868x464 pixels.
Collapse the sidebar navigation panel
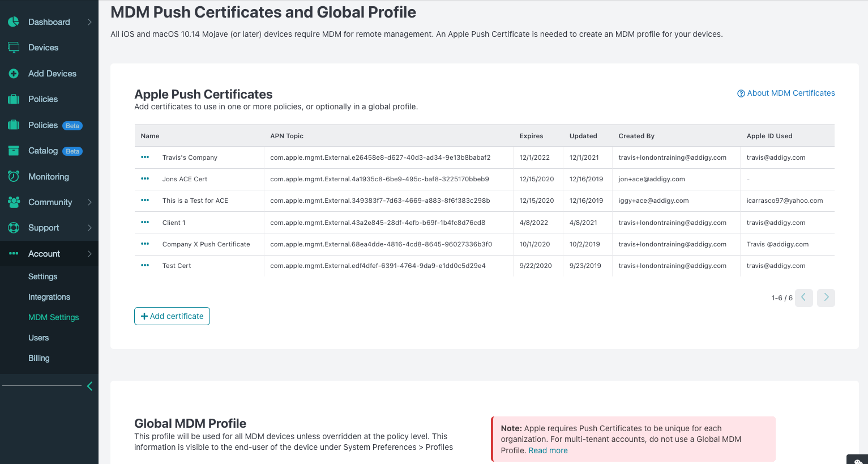click(x=89, y=386)
